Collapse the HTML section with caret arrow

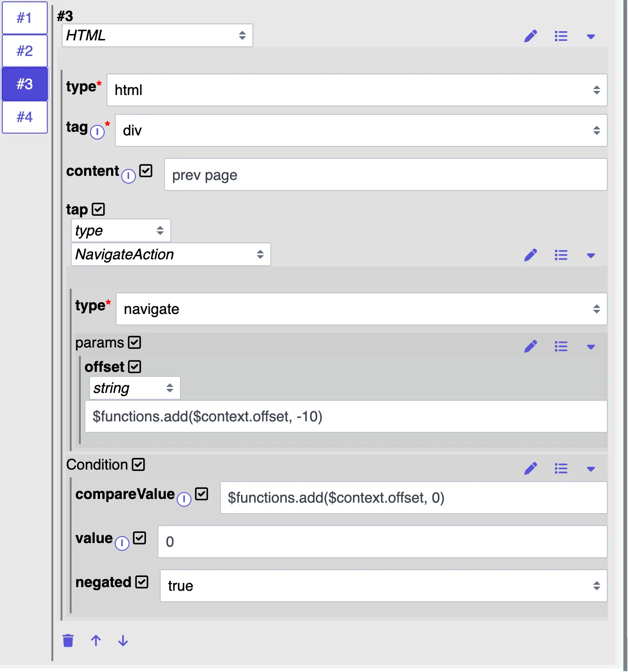click(591, 37)
